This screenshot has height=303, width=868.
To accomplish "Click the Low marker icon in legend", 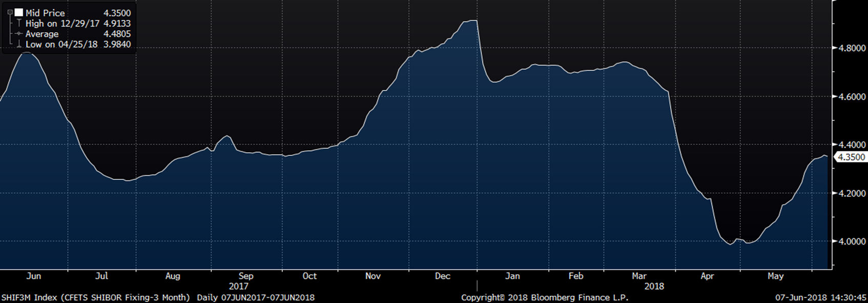I will 19,45.
